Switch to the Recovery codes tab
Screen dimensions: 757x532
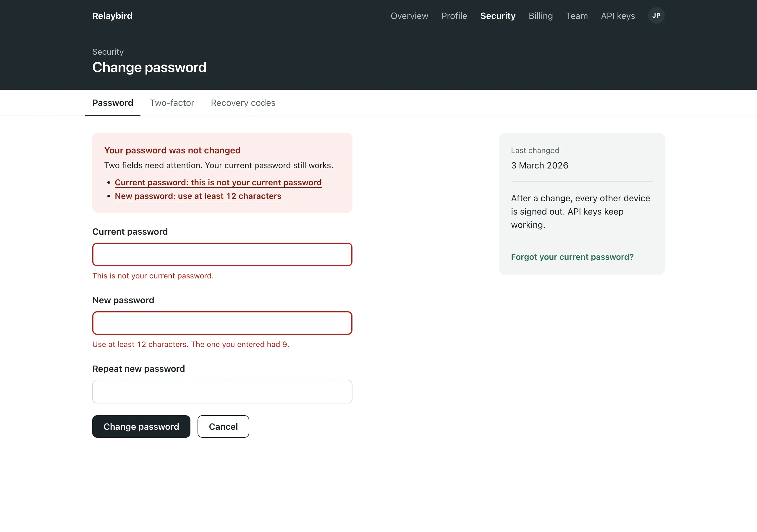(x=243, y=103)
